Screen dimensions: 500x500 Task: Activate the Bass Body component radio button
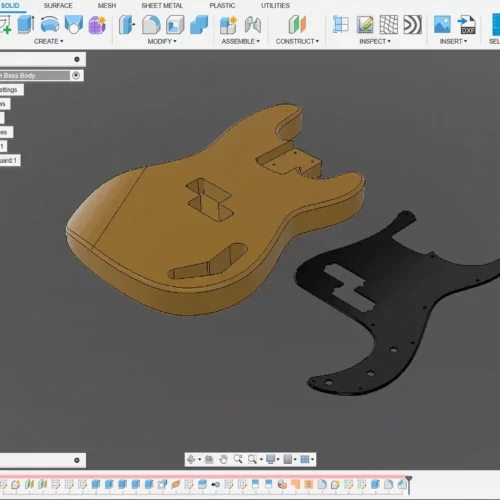click(76, 75)
